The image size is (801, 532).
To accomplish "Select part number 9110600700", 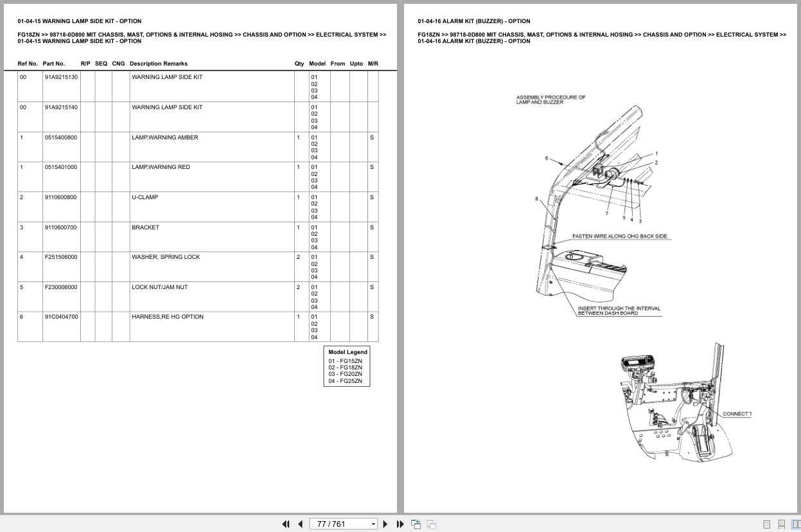I will (x=61, y=227).
